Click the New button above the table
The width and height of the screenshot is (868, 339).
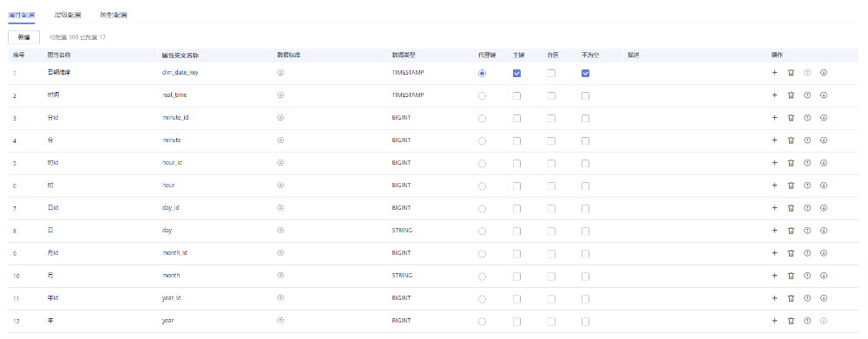[x=23, y=37]
